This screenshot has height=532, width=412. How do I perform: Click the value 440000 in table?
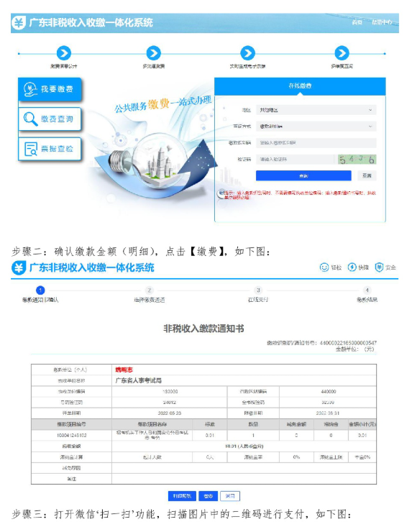click(x=328, y=392)
